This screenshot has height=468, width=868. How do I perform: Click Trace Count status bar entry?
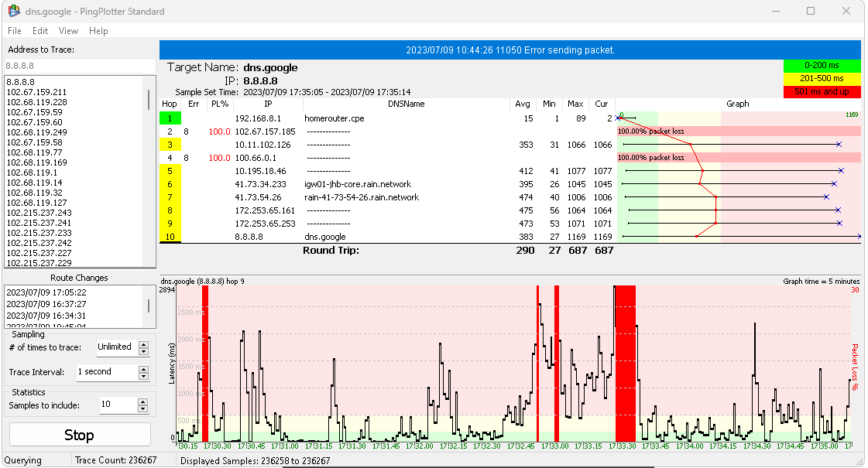point(115,460)
